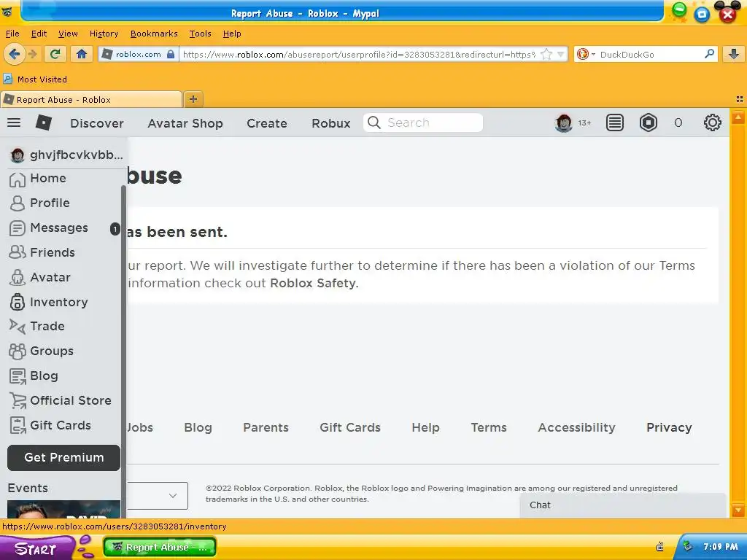Open the footer Help link
The image size is (747, 560).
coord(425,427)
